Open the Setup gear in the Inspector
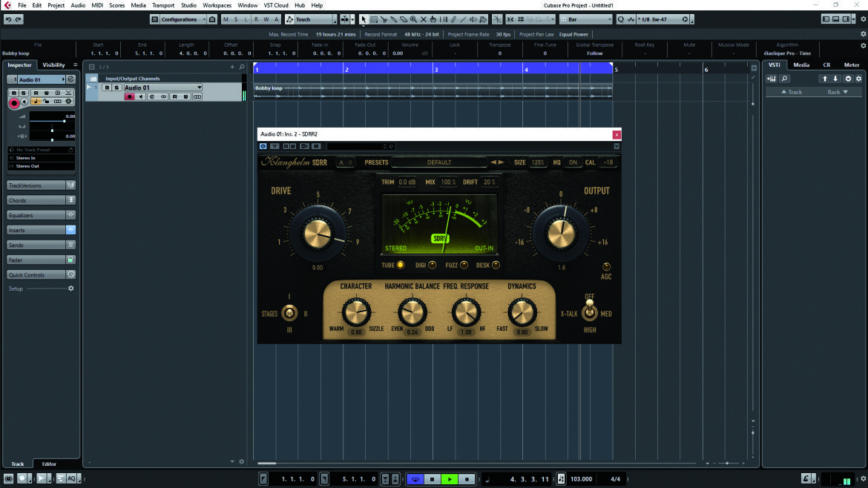Screen dimensions: 868x488 point(71,288)
